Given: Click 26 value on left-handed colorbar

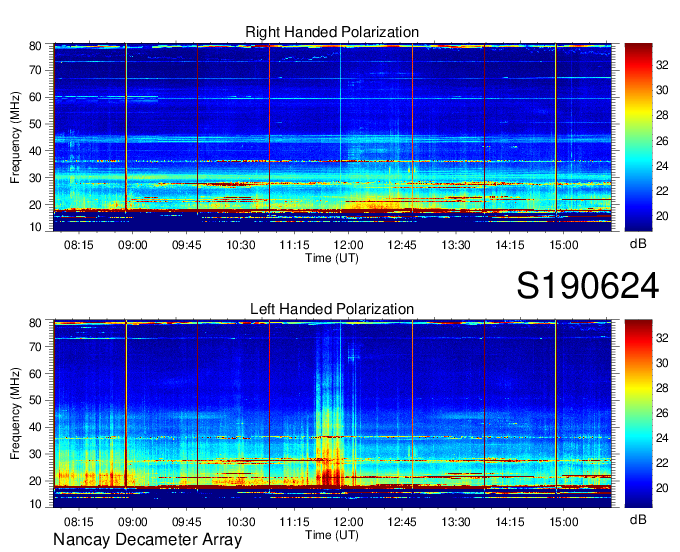Looking at the screenshot, I should [x=662, y=413].
